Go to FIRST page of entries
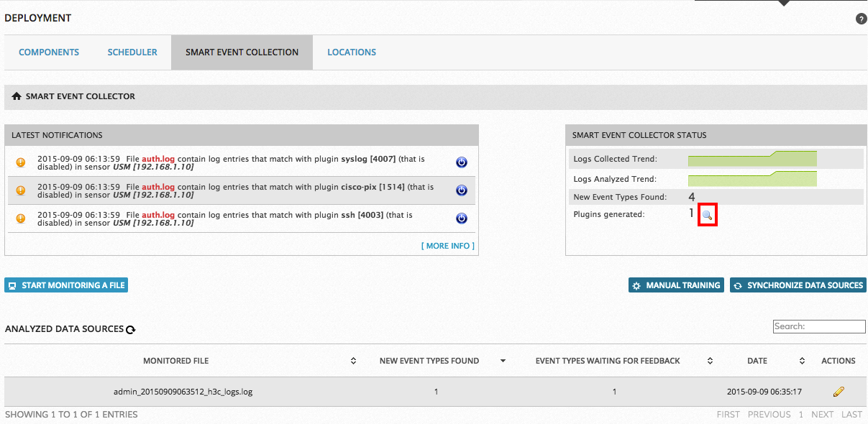868x424 pixels. [728, 415]
